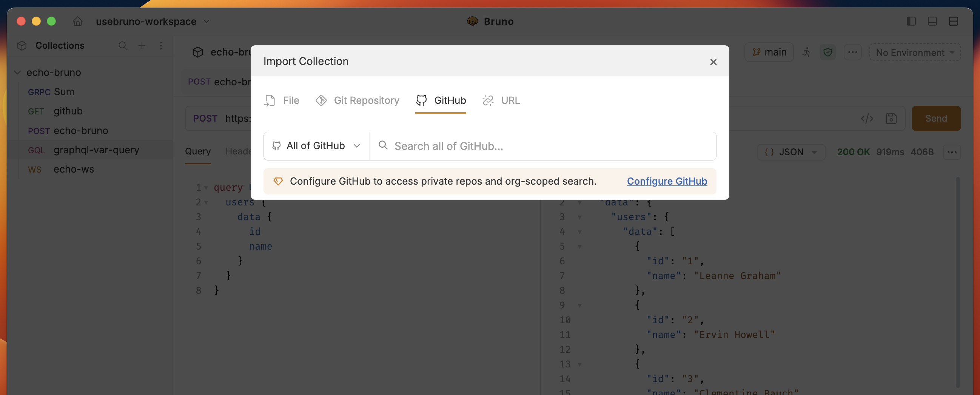Click the green safe-mode shield icon

tap(828, 52)
